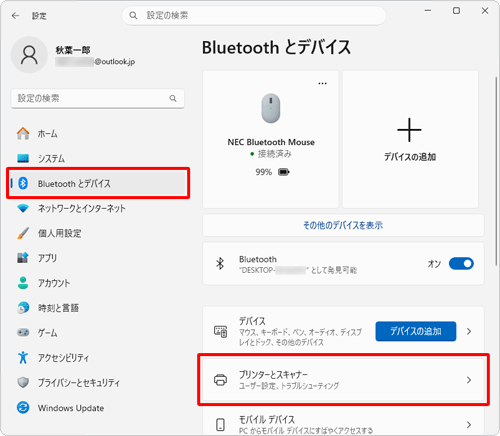This screenshot has width=500, height=436.
Task: Click the NEC Bluetooth Mouse device name
Action: (x=271, y=142)
